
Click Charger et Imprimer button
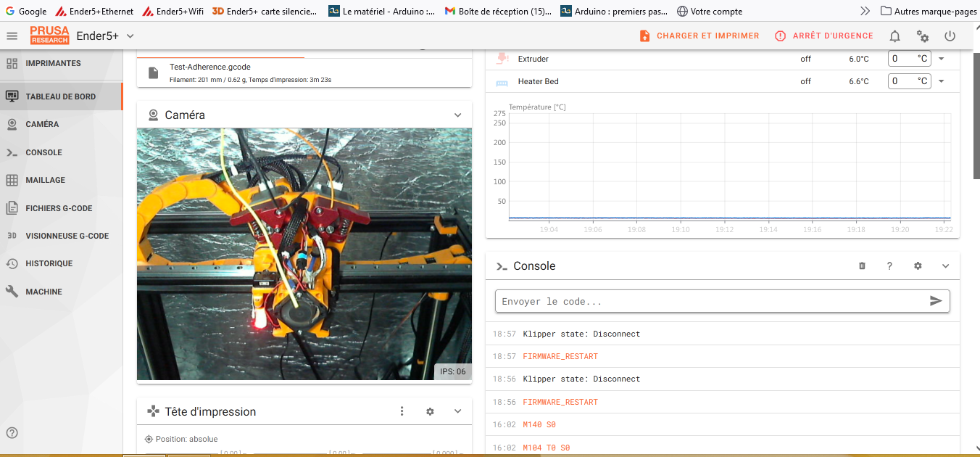point(699,36)
